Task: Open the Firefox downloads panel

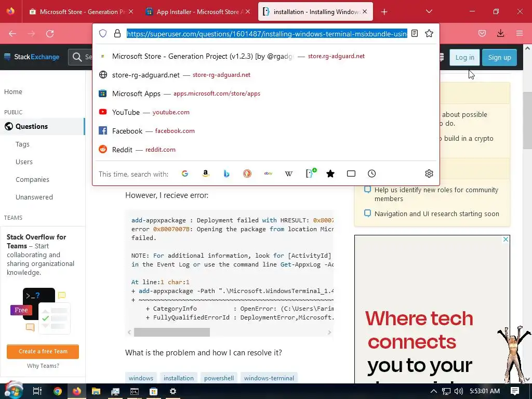Action: (x=500, y=33)
